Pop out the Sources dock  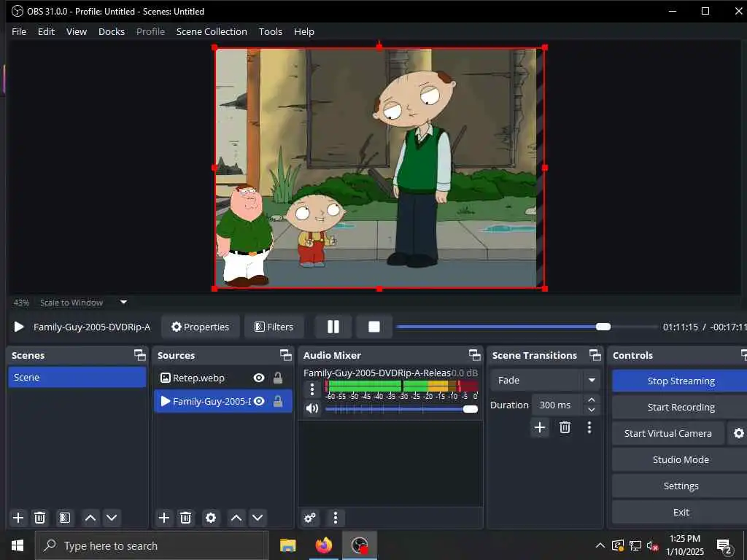(286, 355)
